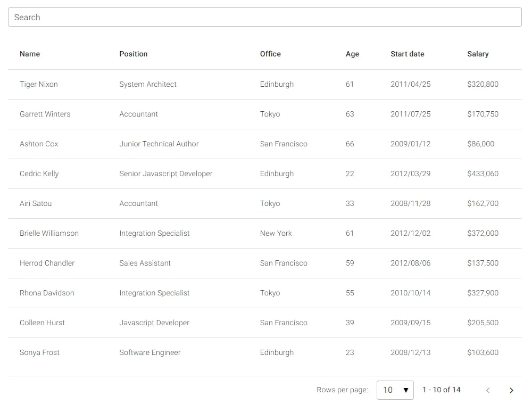
Task: Click the 2008/11/28 start date cell
Action: 411,204
